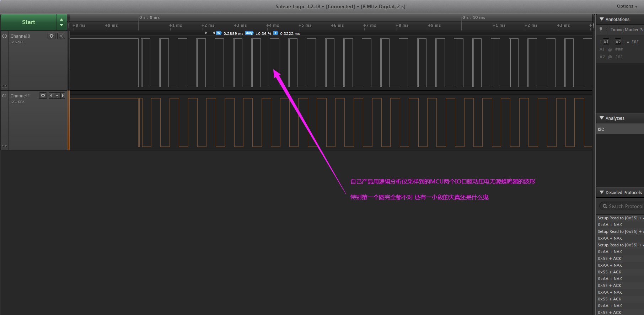
Task: Open the Options menu
Action: (x=627, y=6)
